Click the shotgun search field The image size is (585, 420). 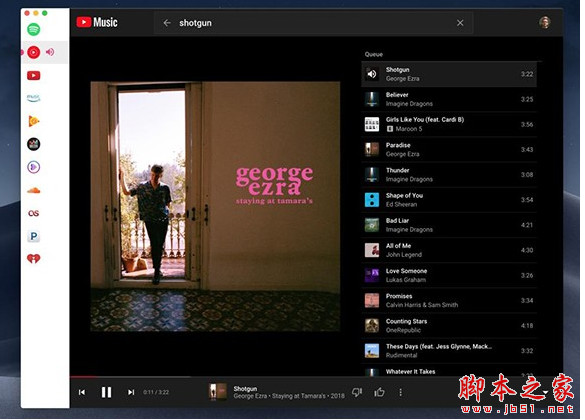pyautogui.click(x=313, y=23)
